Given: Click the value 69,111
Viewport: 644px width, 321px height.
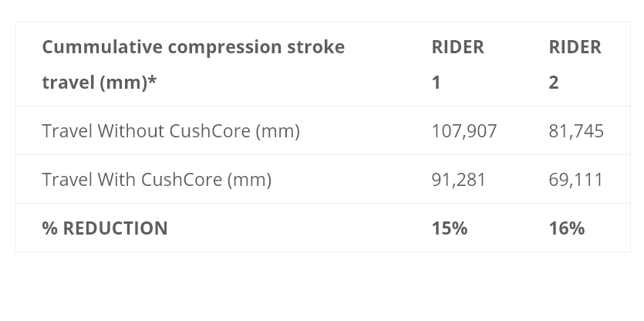Looking at the screenshot, I should tap(575, 180).
